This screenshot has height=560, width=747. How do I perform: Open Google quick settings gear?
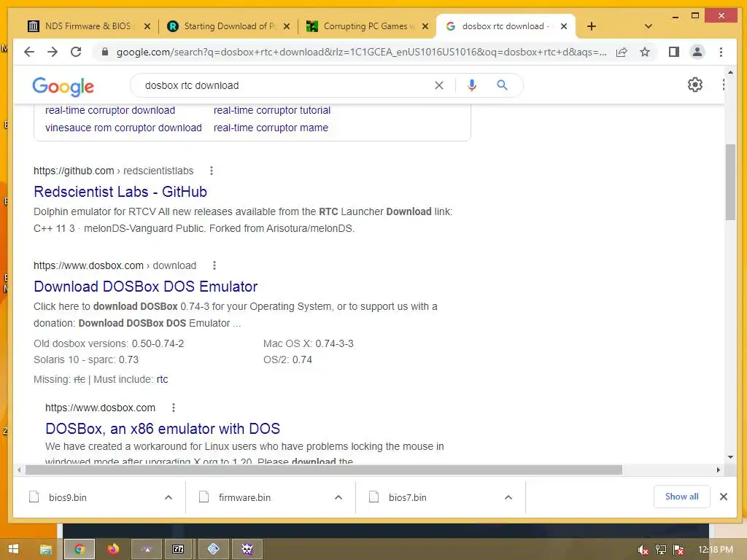pos(694,85)
